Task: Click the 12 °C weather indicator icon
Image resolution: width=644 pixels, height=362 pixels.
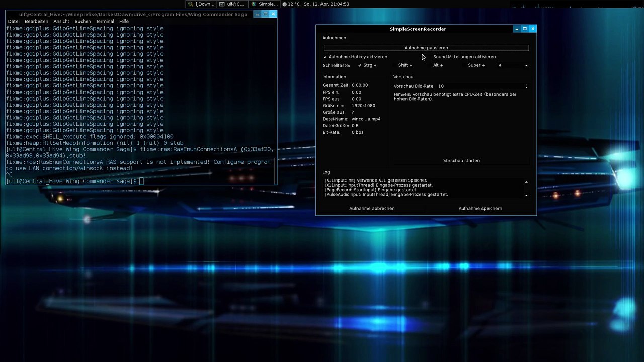Action: [x=285, y=4]
